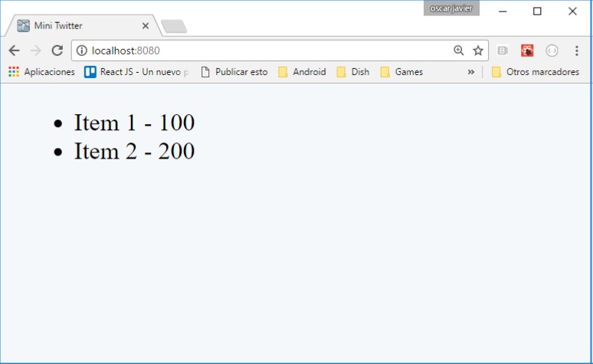Expand hidden bookmarks with double chevron

[470, 72]
